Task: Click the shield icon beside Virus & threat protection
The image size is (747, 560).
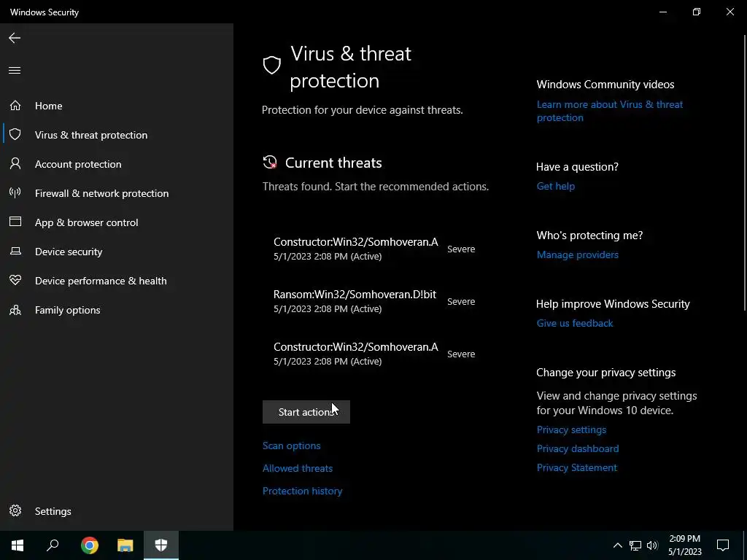Action: [x=15, y=134]
